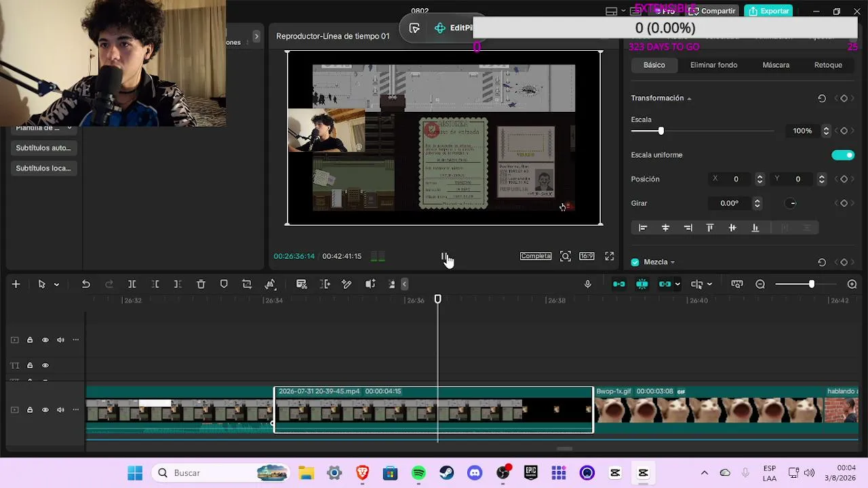Open the Máscara tab
The width and height of the screenshot is (868, 488).
coord(776,65)
